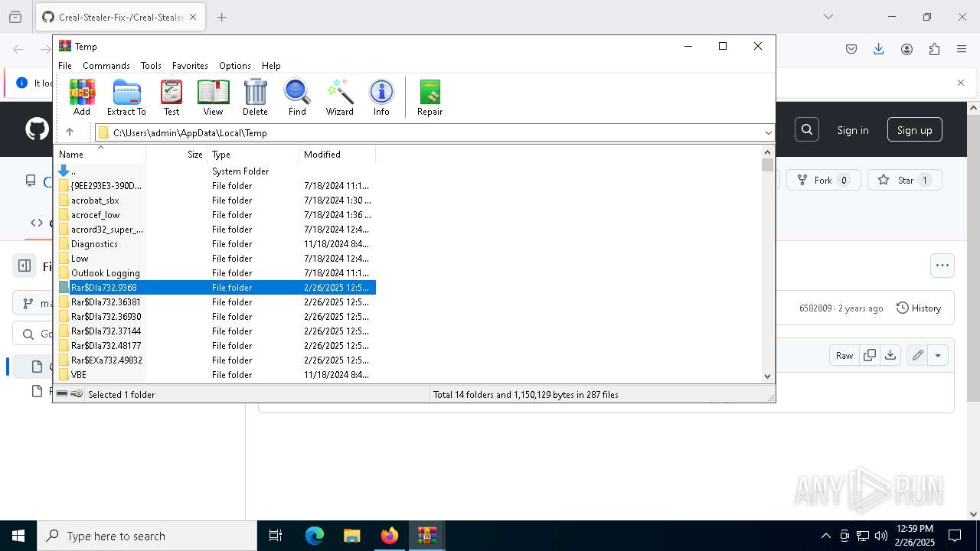The height and width of the screenshot is (551, 980).
Task: Launch the Wizard tool
Action: coord(339,97)
